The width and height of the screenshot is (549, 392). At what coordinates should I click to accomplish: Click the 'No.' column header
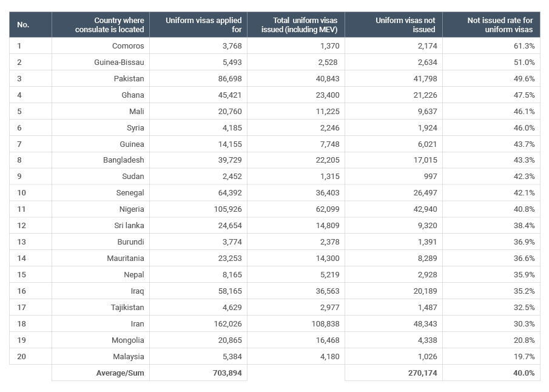click(x=23, y=25)
